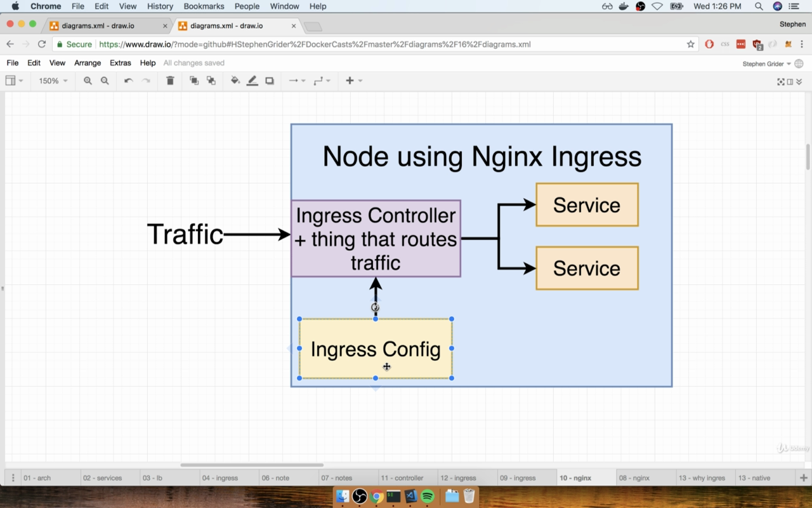The height and width of the screenshot is (508, 812).
Task: Open Spotify from the dock
Action: [x=428, y=496]
